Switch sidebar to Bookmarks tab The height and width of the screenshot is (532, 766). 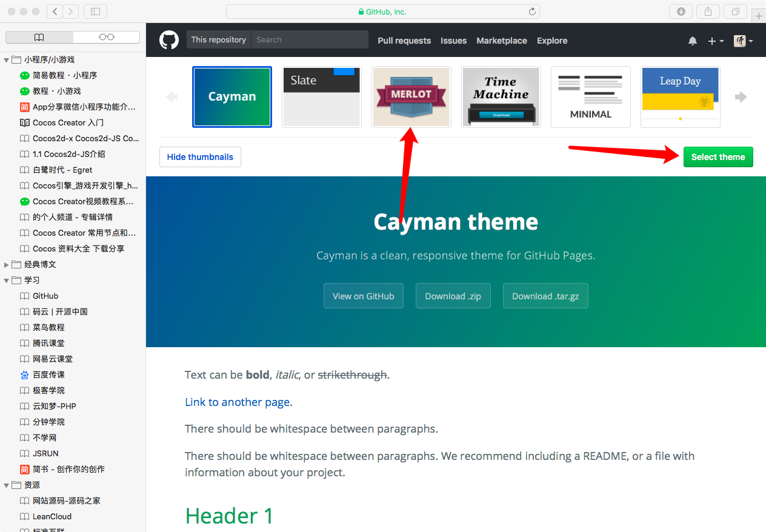pos(39,37)
